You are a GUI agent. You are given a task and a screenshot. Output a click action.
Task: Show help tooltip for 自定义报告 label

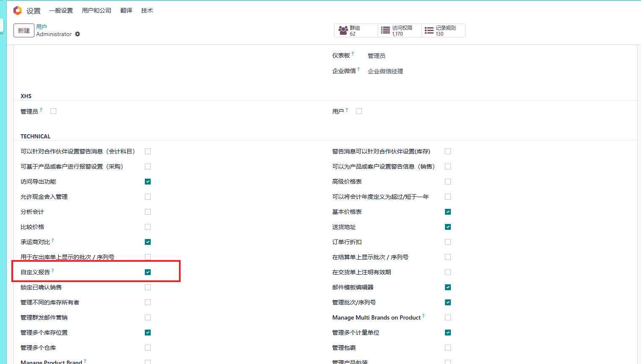click(x=53, y=270)
